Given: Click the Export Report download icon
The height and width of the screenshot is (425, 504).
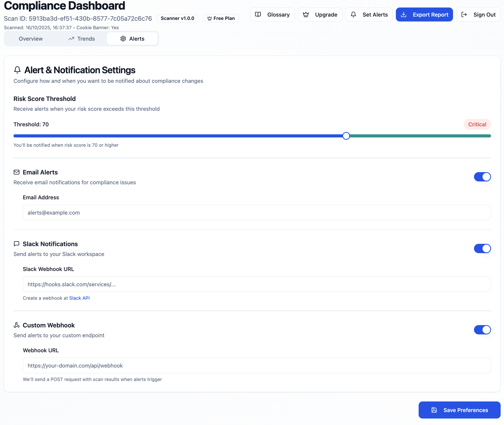Looking at the screenshot, I should (x=404, y=14).
